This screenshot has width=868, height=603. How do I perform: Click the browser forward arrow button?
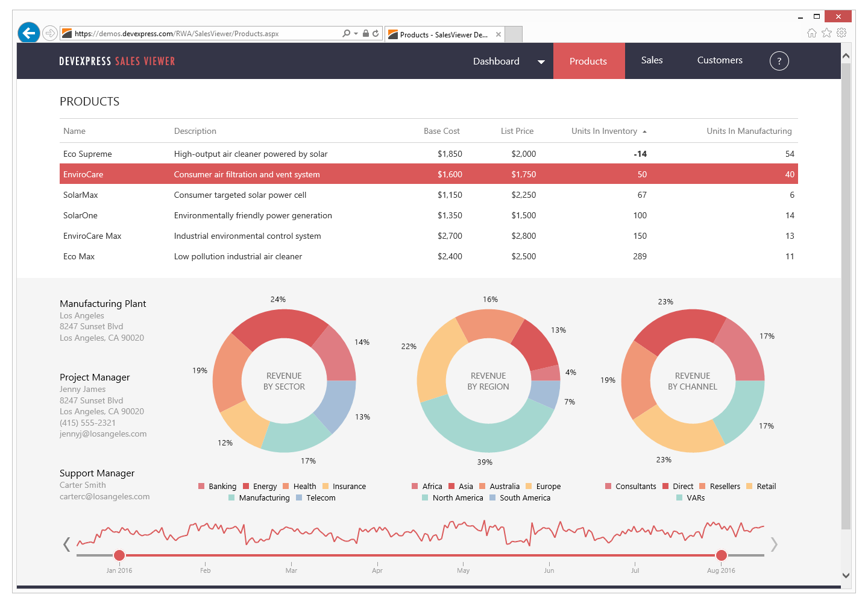pos(50,33)
